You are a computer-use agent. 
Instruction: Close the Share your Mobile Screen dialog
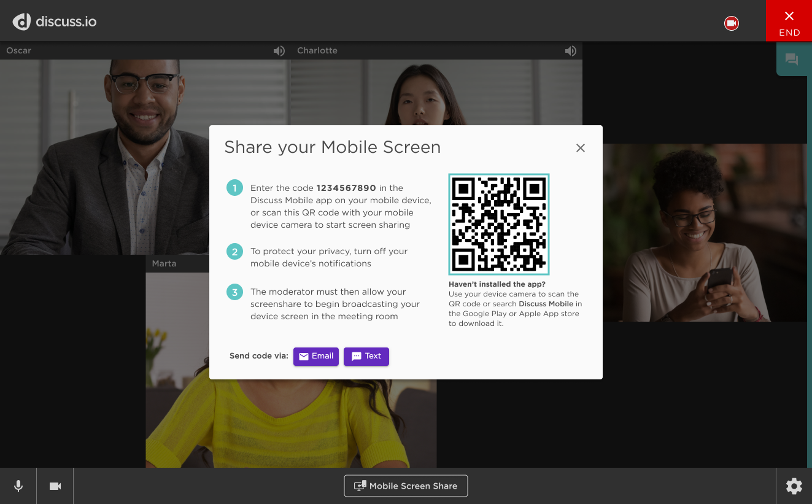coord(581,148)
